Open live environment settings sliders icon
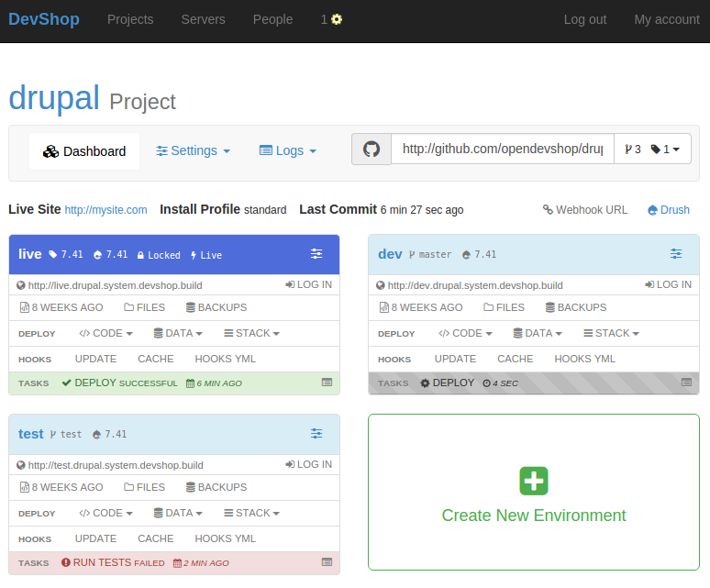Viewport: 710px width, 588px height. tap(316, 254)
